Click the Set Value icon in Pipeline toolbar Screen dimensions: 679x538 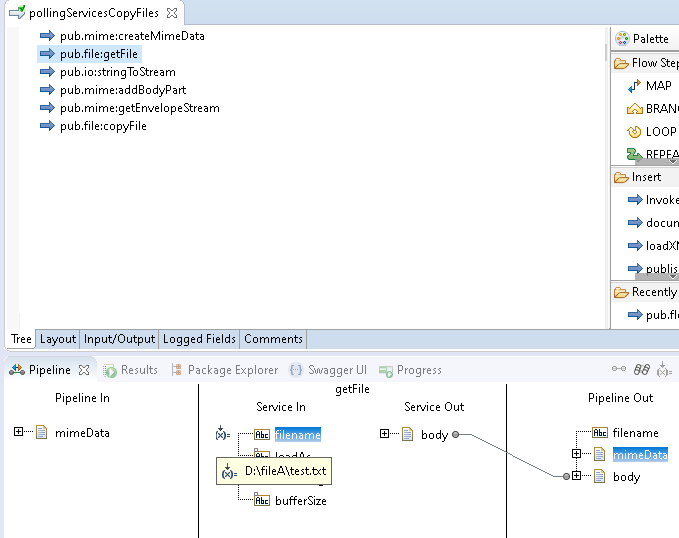(664, 369)
